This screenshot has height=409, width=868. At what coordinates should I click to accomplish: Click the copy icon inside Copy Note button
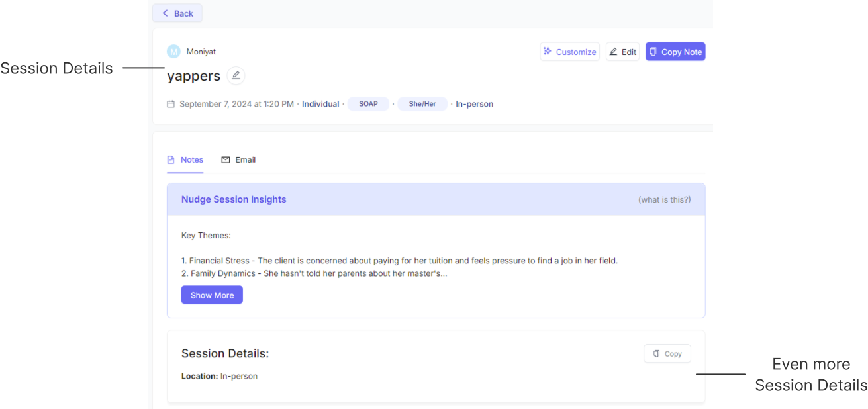654,51
